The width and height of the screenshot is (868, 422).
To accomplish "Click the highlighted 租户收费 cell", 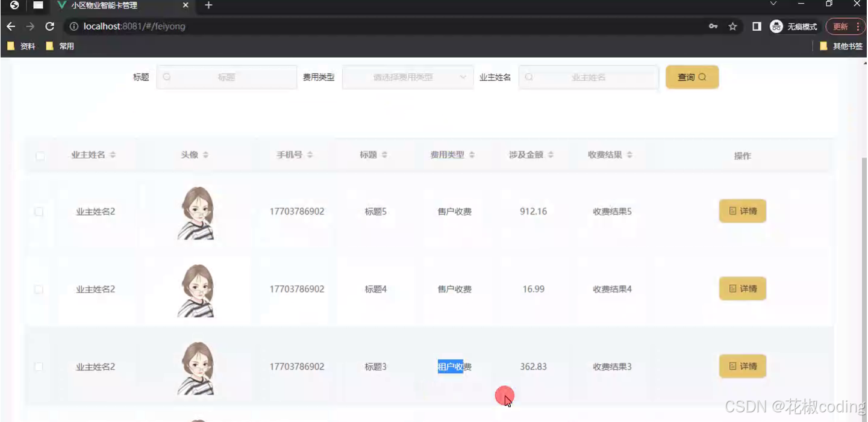I will tap(455, 367).
